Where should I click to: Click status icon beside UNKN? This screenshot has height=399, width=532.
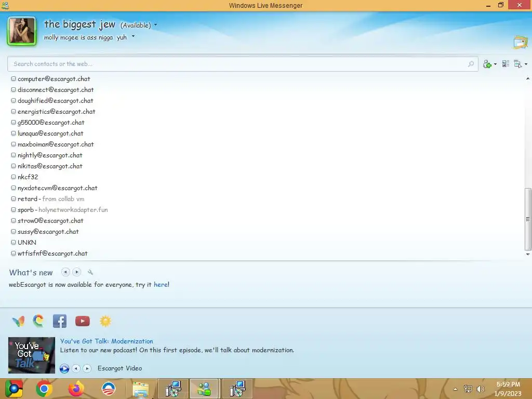pyautogui.click(x=14, y=242)
